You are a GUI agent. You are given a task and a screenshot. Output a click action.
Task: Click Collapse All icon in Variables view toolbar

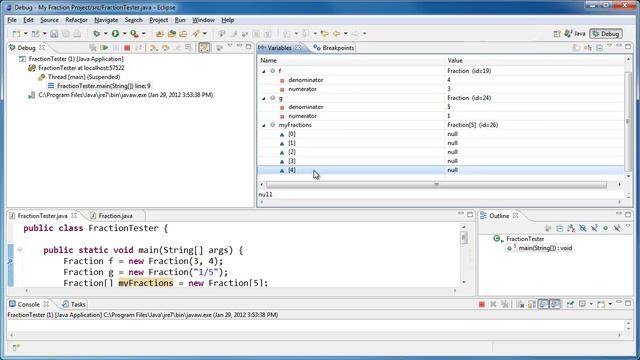coord(599,48)
